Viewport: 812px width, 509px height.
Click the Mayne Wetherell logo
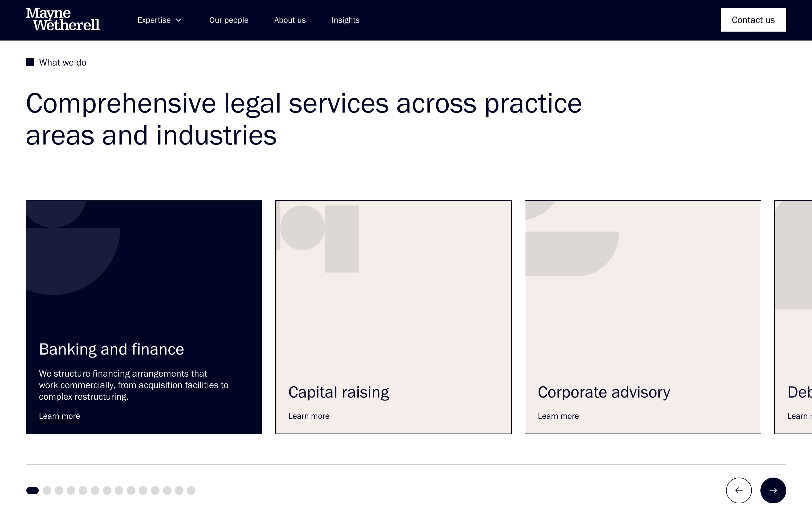63,20
